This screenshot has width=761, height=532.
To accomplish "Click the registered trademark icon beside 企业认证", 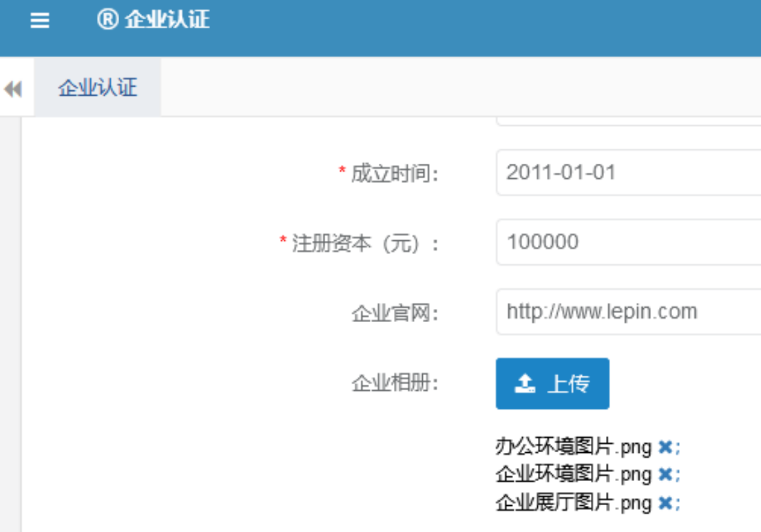I will point(108,20).
